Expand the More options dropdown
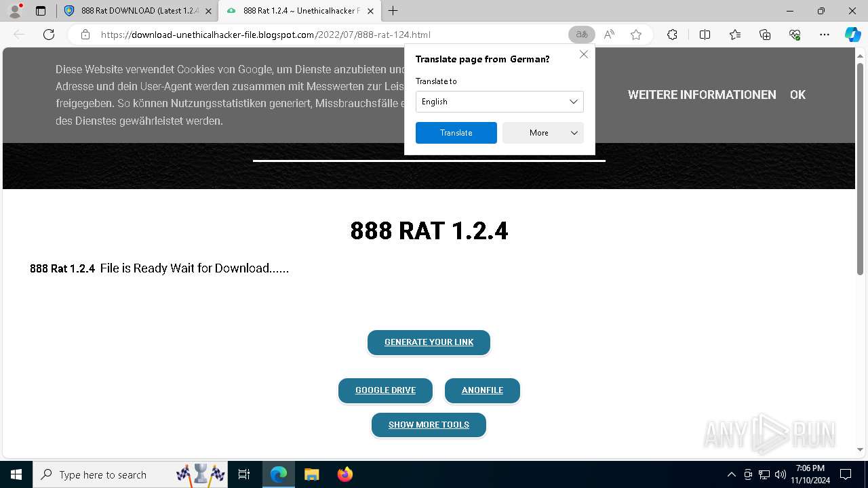The width and height of the screenshot is (868, 488). (542, 133)
